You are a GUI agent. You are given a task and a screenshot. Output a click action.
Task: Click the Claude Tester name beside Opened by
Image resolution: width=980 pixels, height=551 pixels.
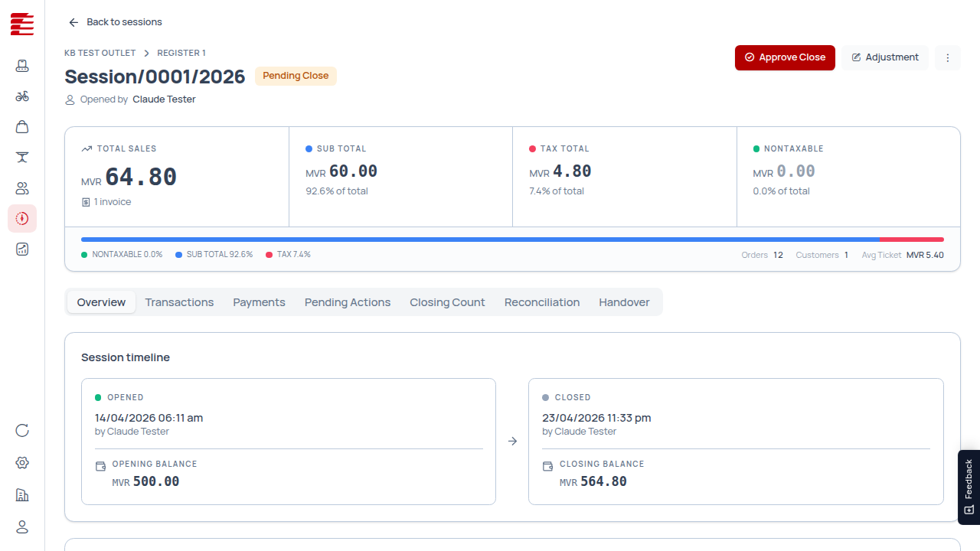click(x=164, y=99)
